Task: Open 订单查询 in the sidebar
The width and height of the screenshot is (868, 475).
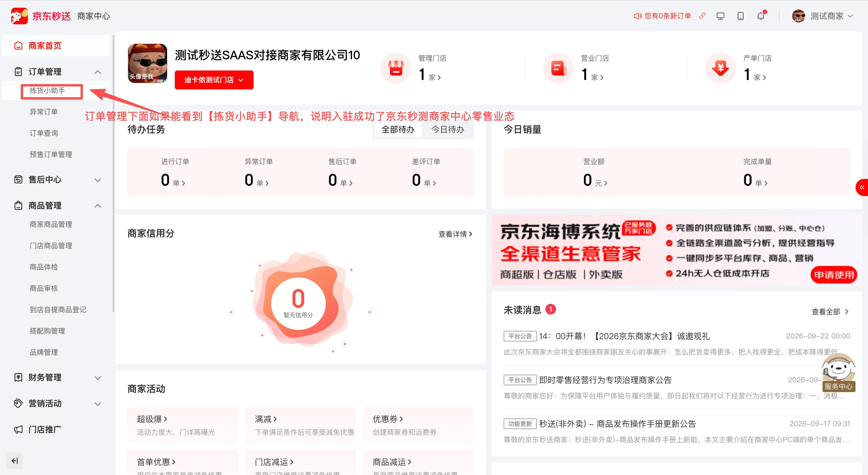Action: [x=44, y=133]
